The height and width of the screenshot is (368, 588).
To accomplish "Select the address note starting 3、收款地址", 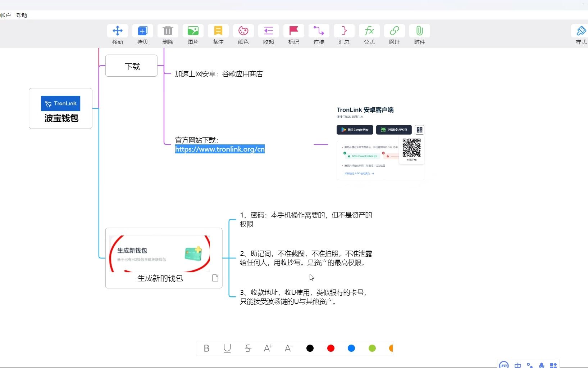I will click(304, 297).
